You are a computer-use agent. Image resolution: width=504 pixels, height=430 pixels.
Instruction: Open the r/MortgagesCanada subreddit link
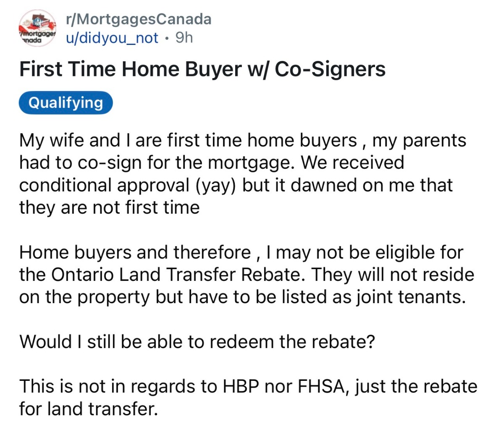(x=139, y=19)
